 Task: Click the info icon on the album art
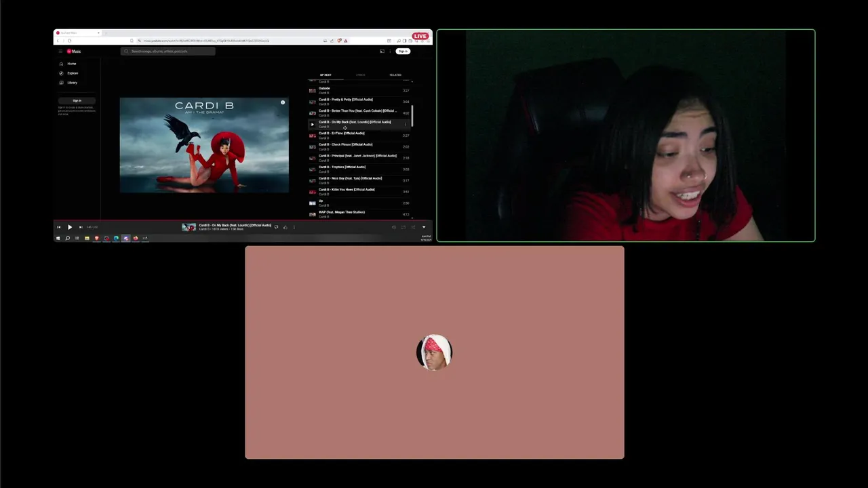(283, 102)
